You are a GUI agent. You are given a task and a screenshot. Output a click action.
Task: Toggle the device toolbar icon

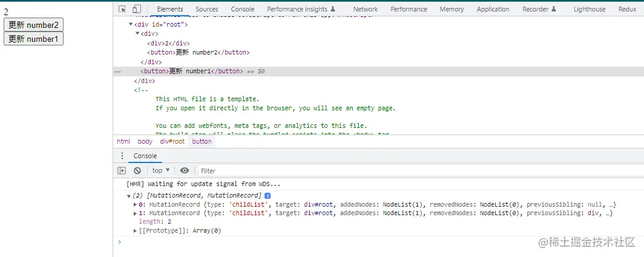[136, 9]
